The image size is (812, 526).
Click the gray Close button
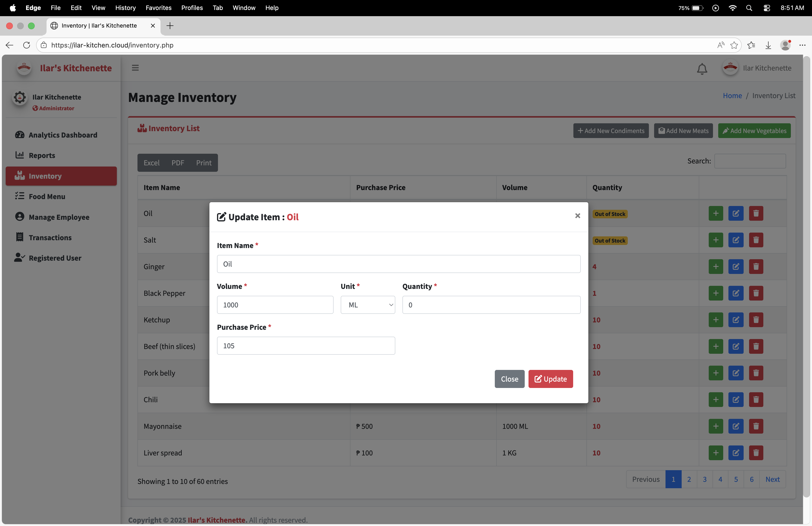(x=509, y=379)
